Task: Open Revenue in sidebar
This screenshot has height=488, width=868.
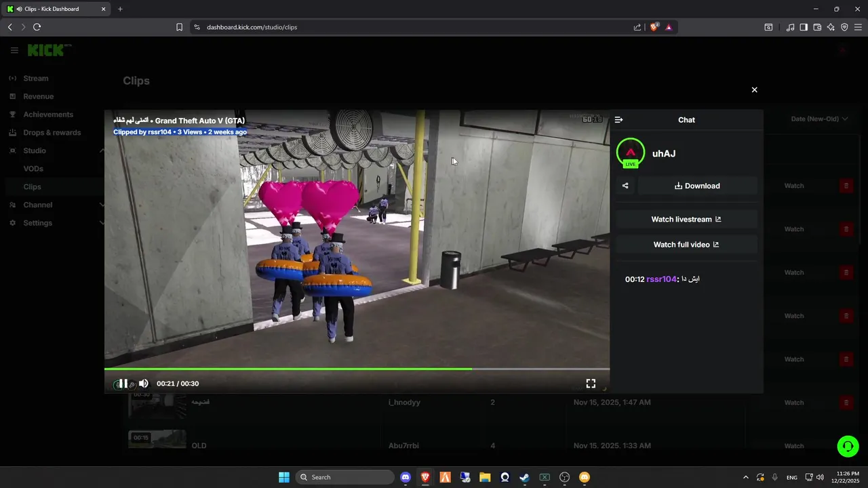Action: 38,96
